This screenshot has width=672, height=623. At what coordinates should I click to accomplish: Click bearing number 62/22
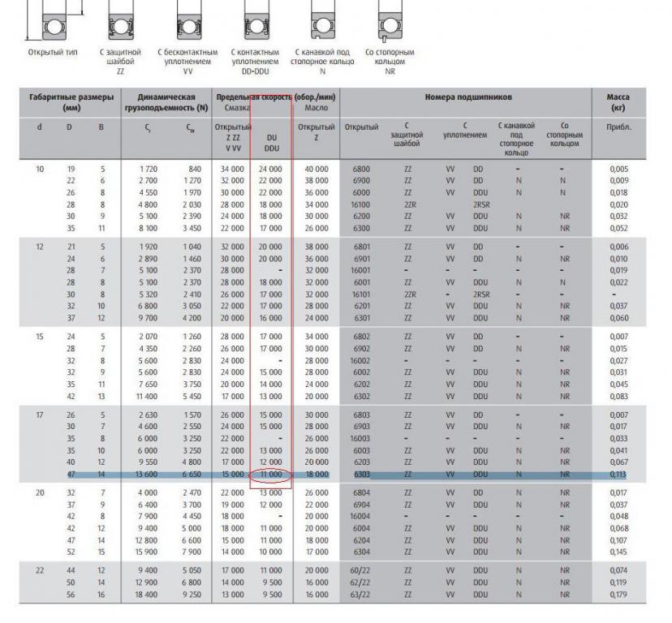coord(360,582)
